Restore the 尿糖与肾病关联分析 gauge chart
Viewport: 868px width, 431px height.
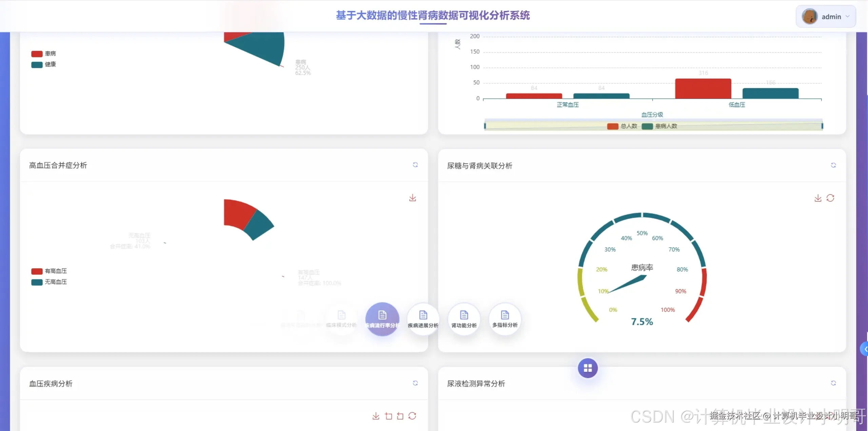click(x=830, y=198)
